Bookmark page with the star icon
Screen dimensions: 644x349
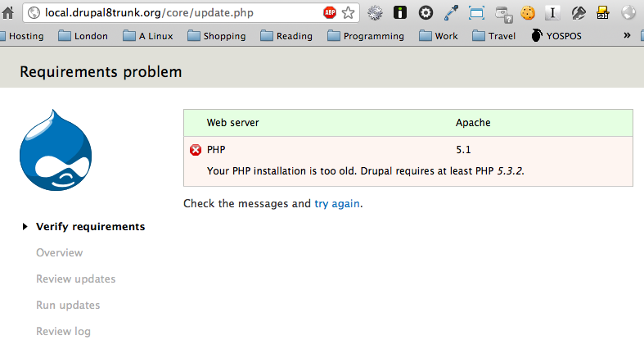[349, 13]
